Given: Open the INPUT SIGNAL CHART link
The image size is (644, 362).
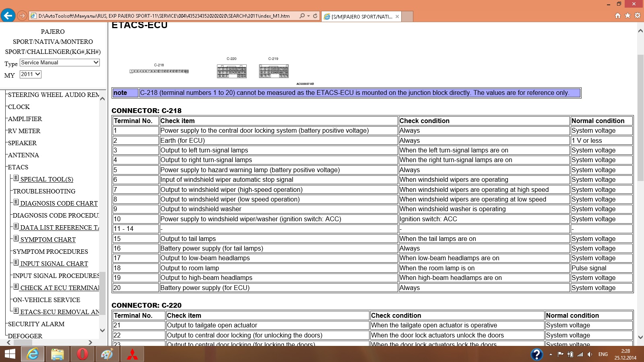Looking at the screenshot, I should 54,264.
